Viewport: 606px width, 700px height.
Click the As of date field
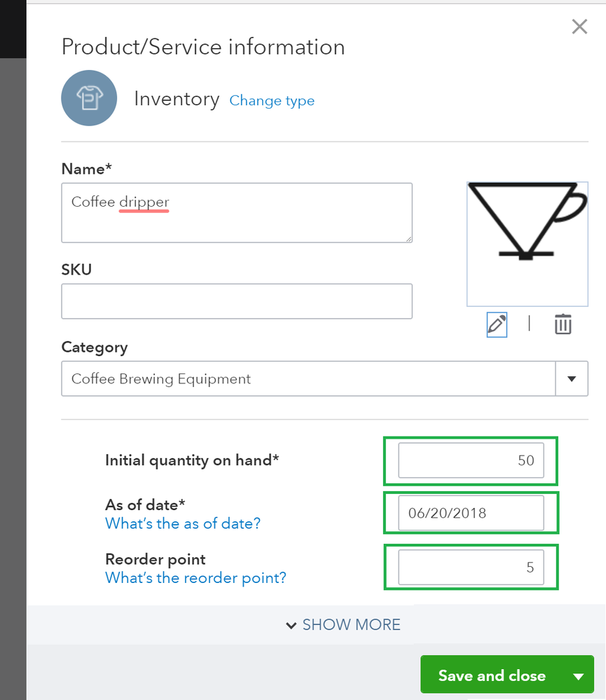(x=471, y=513)
